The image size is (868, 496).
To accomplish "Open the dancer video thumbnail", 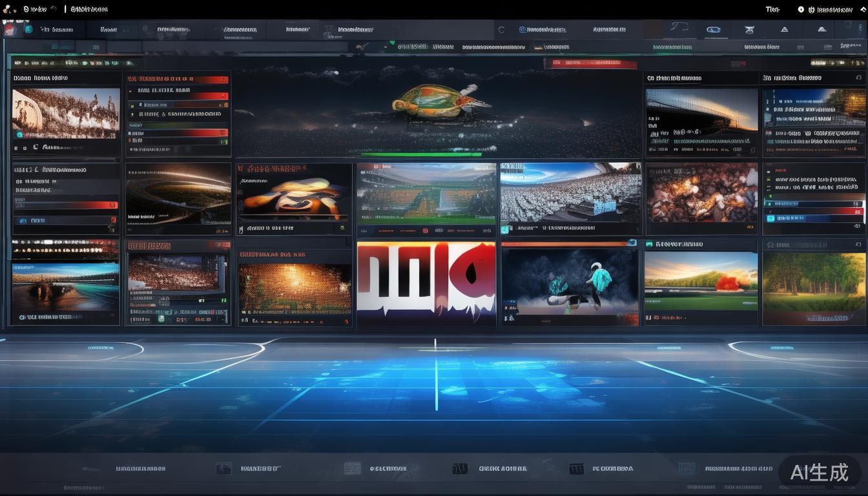I will pos(569,283).
